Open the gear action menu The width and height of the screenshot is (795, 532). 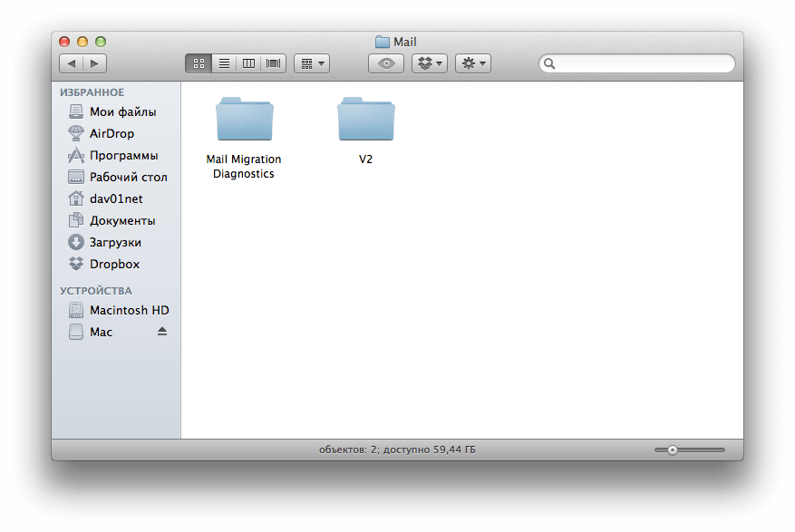tap(473, 63)
